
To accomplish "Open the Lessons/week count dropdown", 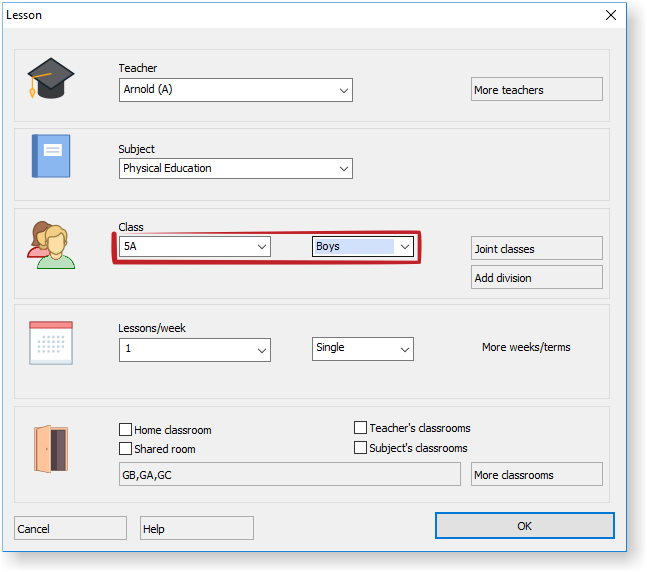I will (x=194, y=349).
